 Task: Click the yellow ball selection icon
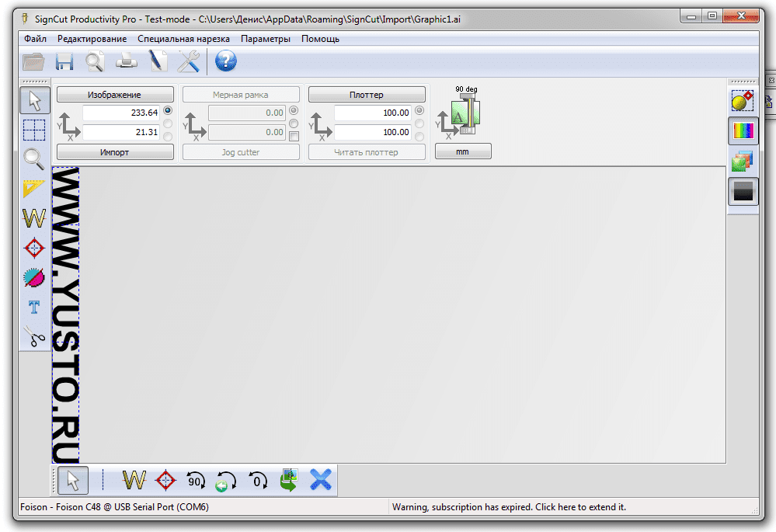(743, 100)
